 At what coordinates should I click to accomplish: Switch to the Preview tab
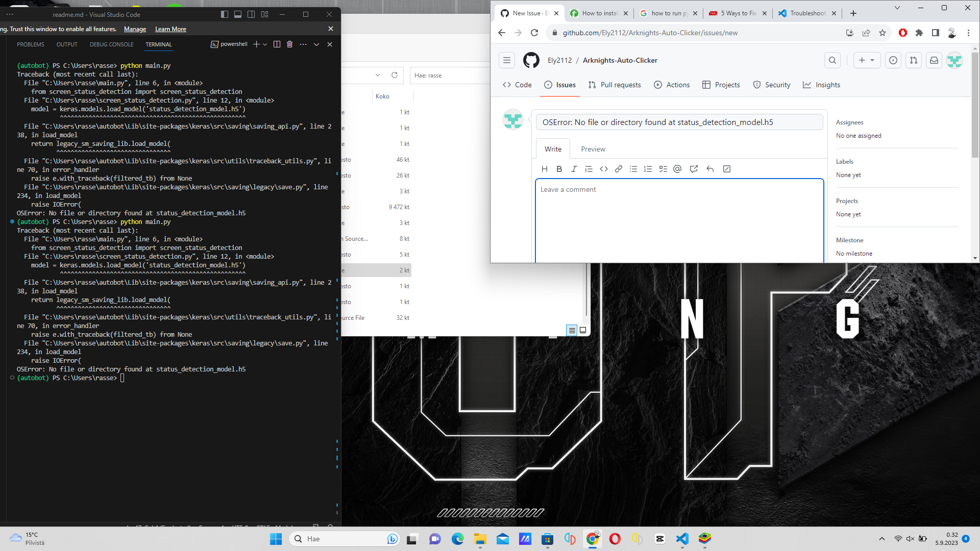[593, 148]
